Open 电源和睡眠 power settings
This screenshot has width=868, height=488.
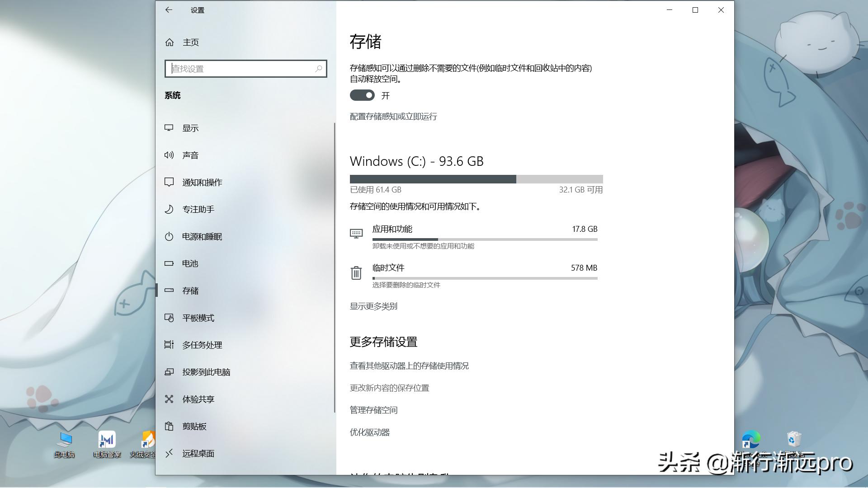pyautogui.click(x=202, y=236)
